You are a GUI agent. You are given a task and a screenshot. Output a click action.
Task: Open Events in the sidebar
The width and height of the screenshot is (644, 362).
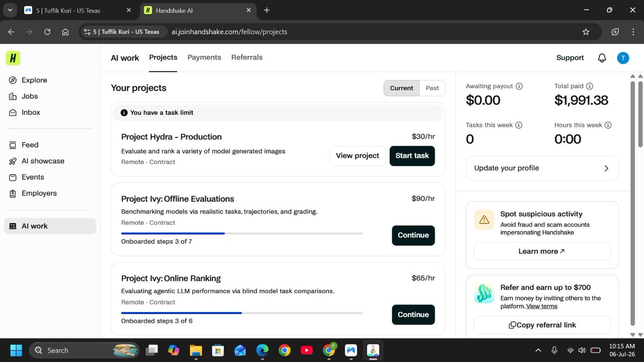pos(26,177)
